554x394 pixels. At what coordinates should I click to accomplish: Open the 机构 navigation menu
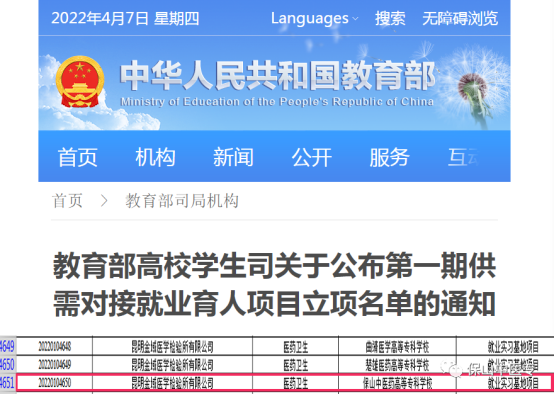click(x=155, y=157)
